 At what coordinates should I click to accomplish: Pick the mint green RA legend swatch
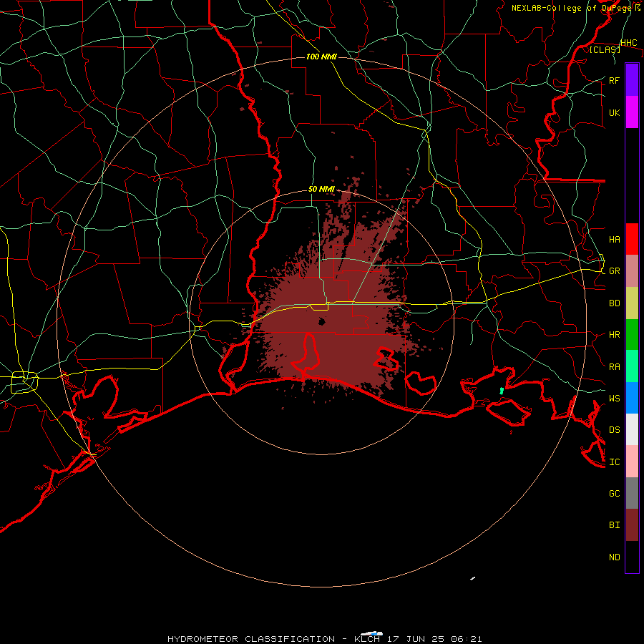point(632,366)
